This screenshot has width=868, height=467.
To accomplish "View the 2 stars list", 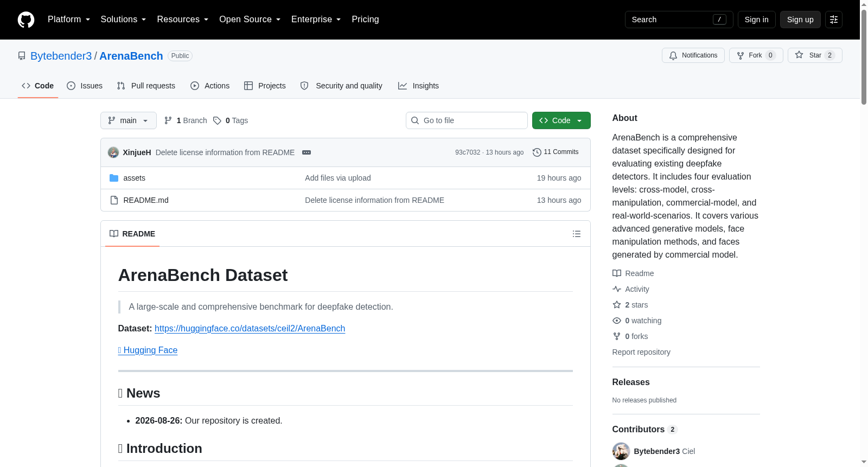I will pyautogui.click(x=630, y=305).
